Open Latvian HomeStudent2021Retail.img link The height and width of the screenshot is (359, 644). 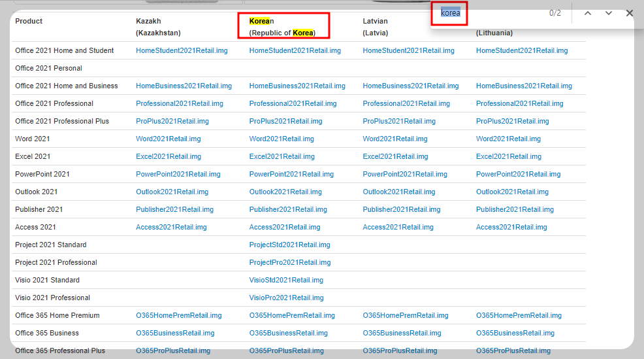click(408, 50)
